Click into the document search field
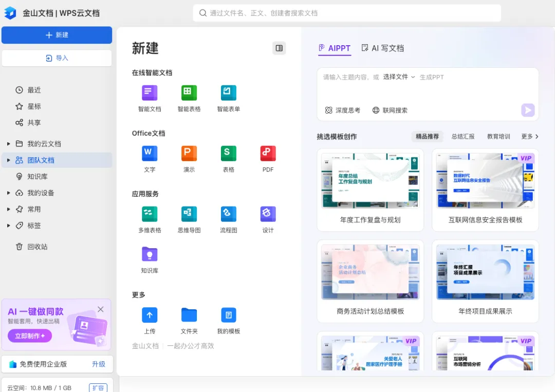This screenshot has height=392, width=555. coord(347,13)
